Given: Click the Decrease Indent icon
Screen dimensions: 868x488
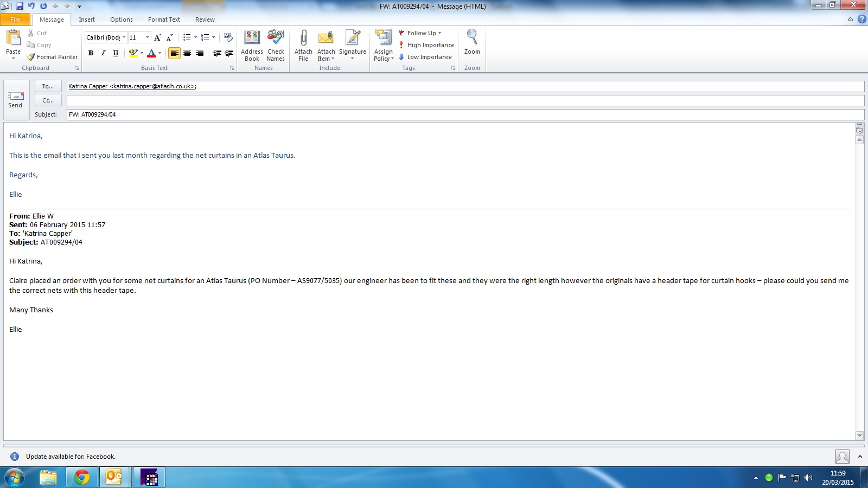Looking at the screenshot, I should (x=217, y=53).
